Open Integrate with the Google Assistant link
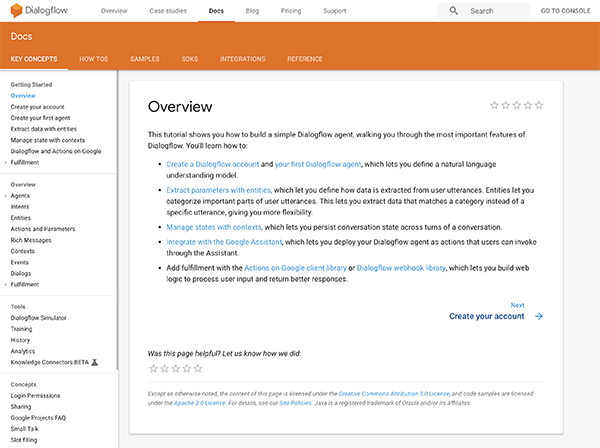 224,242
